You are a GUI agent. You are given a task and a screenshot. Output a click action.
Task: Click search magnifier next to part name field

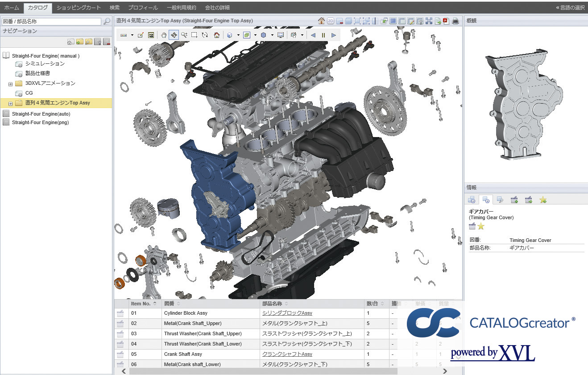click(x=107, y=21)
